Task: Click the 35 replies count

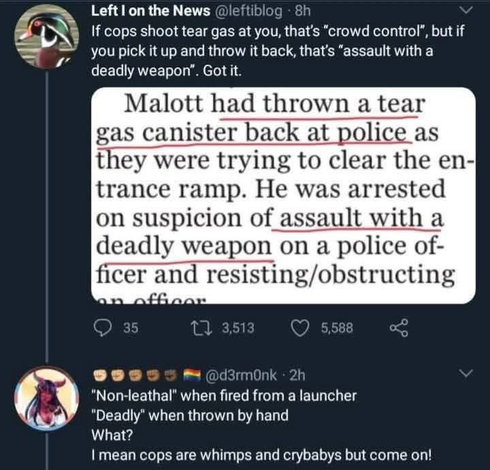Action: pos(131,328)
